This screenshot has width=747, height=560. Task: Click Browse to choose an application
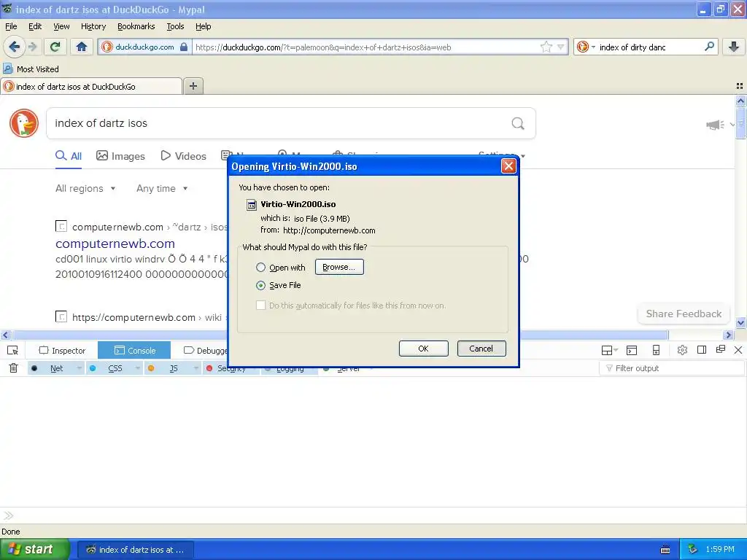point(339,267)
